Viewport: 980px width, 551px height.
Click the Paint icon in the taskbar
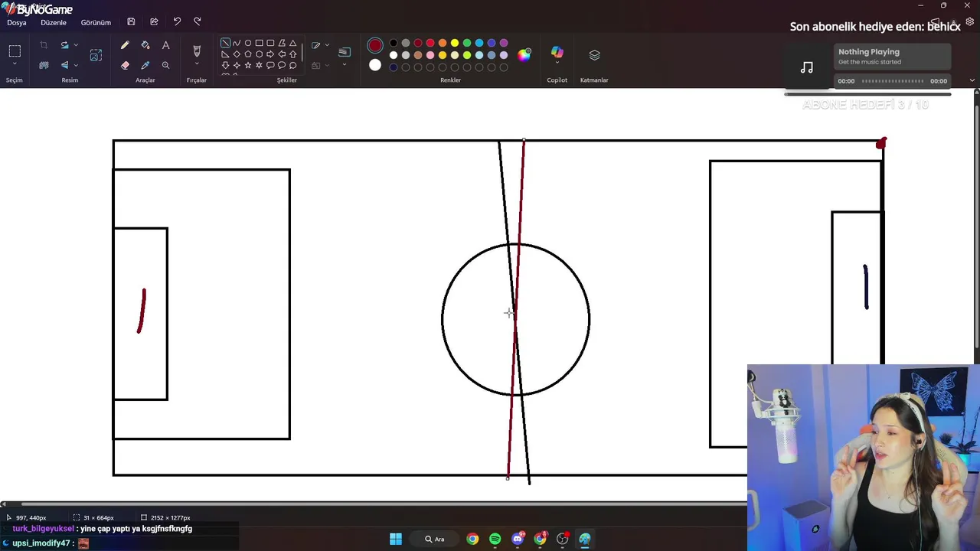pos(585,539)
